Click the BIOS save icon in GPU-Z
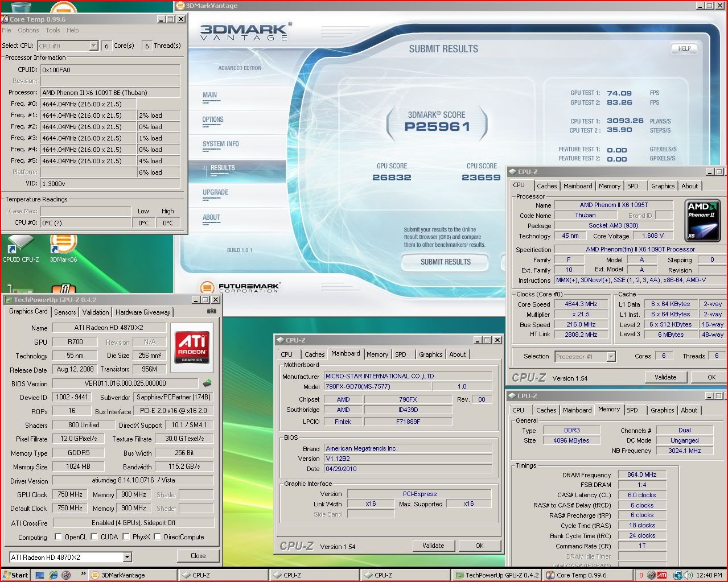This screenshot has width=728, height=582. [x=207, y=383]
